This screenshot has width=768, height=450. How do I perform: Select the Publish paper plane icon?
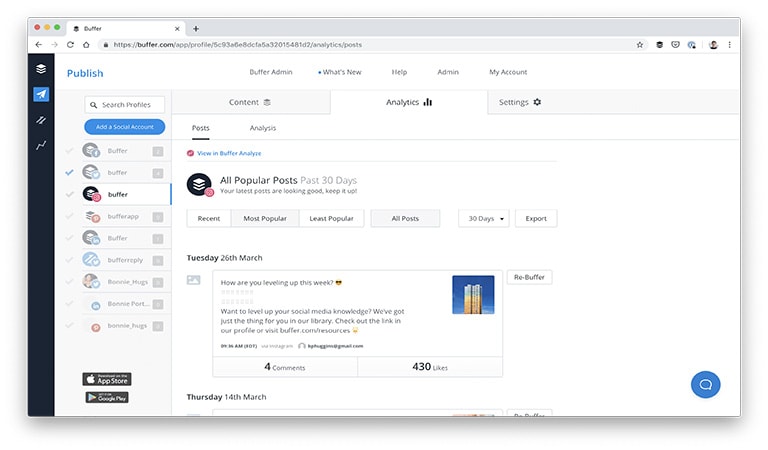[41, 95]
